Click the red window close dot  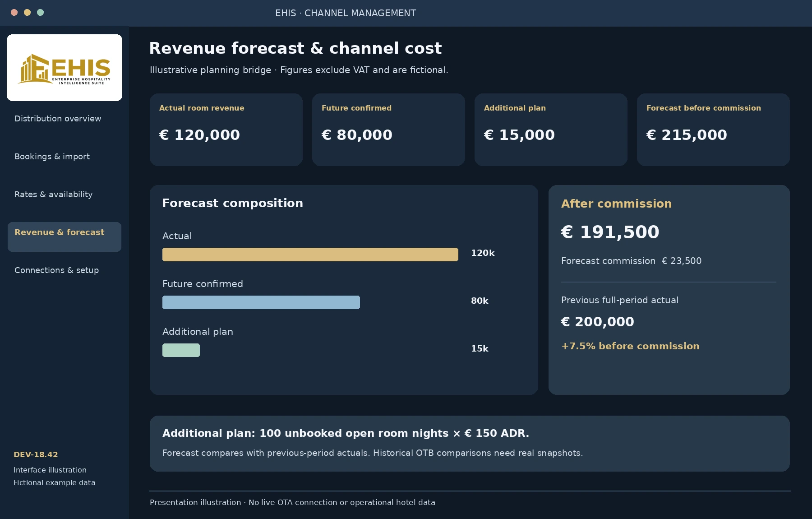point(14,13)
